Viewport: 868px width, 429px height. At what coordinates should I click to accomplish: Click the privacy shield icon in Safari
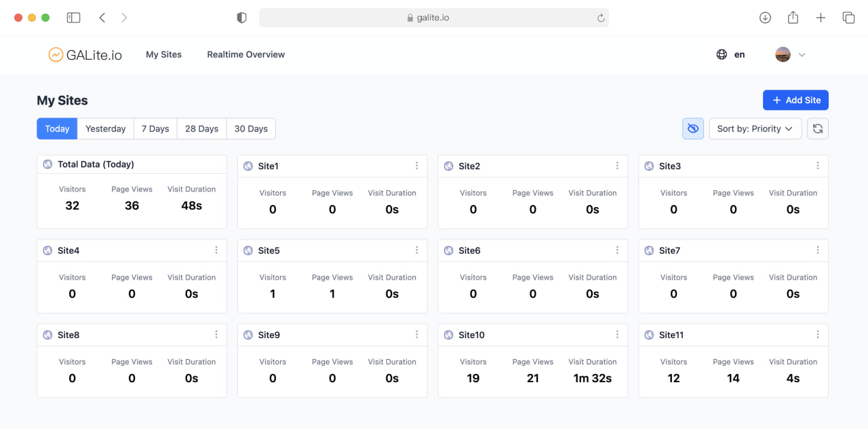(x=241, y=18)
